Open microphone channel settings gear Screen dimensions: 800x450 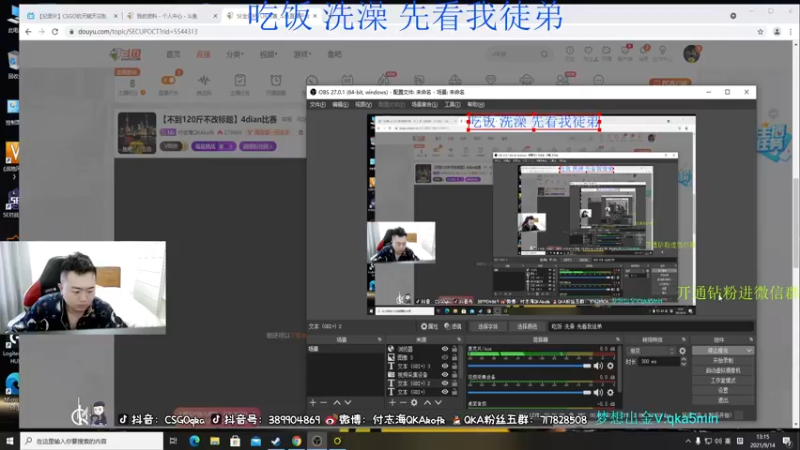[x=610, y=366]
